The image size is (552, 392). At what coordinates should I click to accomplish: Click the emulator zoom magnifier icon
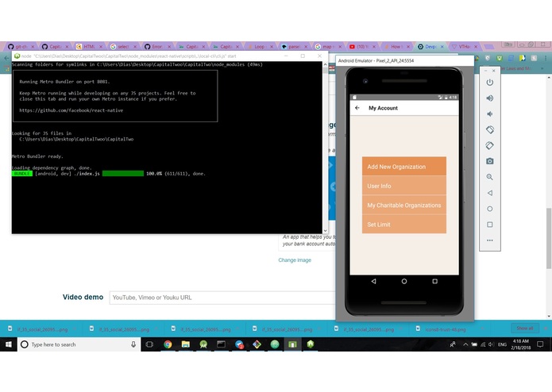pos(490,177)
